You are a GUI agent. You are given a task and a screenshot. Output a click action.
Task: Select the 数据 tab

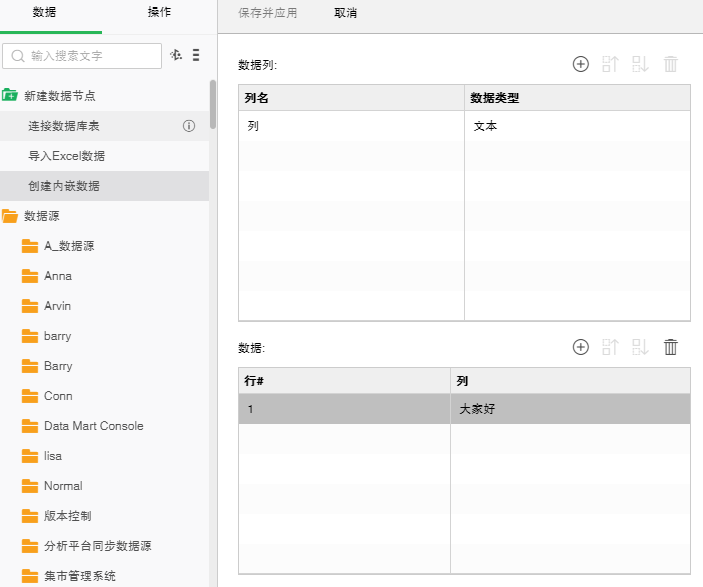[44, 12]
